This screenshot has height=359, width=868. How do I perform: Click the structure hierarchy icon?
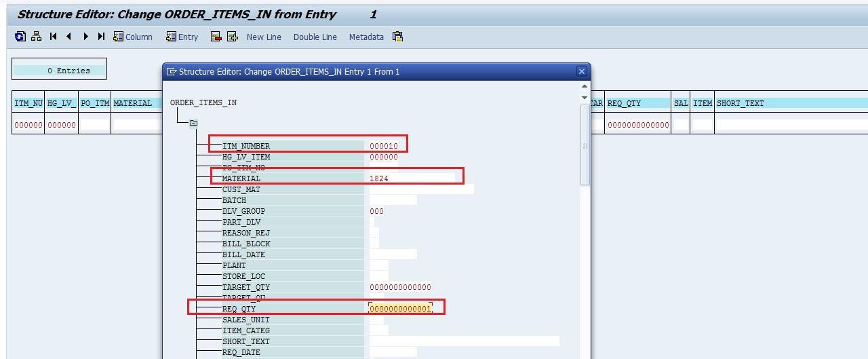pyautogui.click(x=37, y=37)
